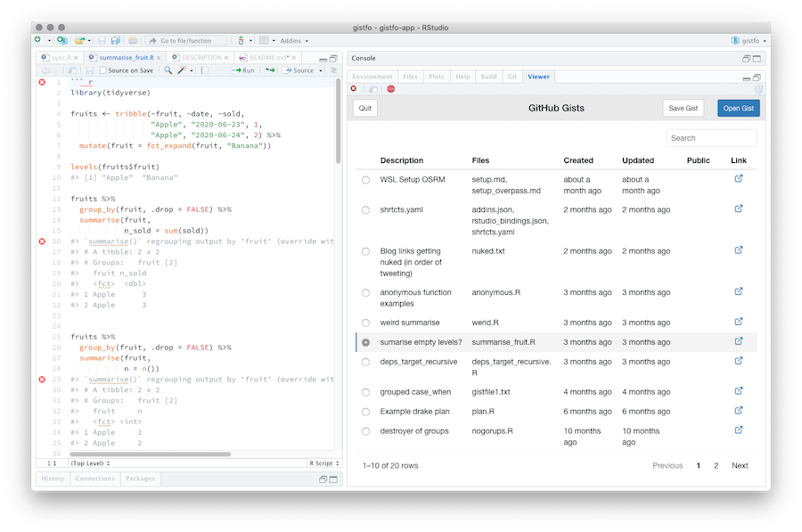Create a new file via the plus icon

(37, 40)
